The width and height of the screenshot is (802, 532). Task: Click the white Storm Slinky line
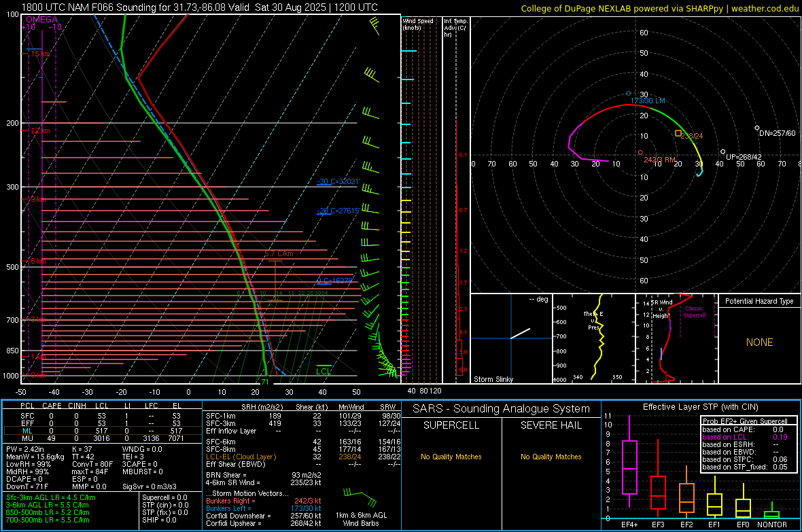520,334
